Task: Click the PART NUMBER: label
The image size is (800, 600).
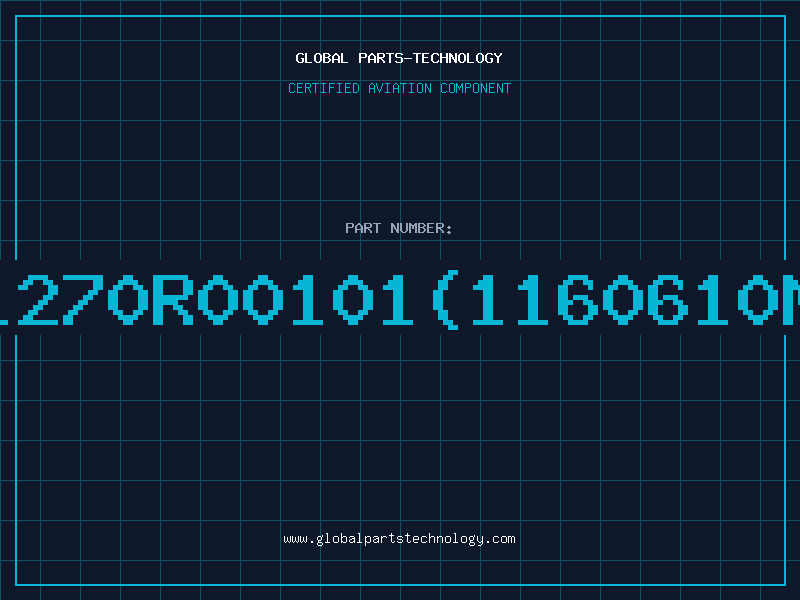Action: point(399,228)
